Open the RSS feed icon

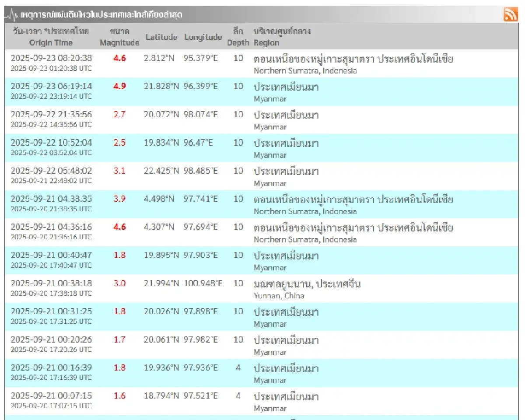(x=511, y=14)
